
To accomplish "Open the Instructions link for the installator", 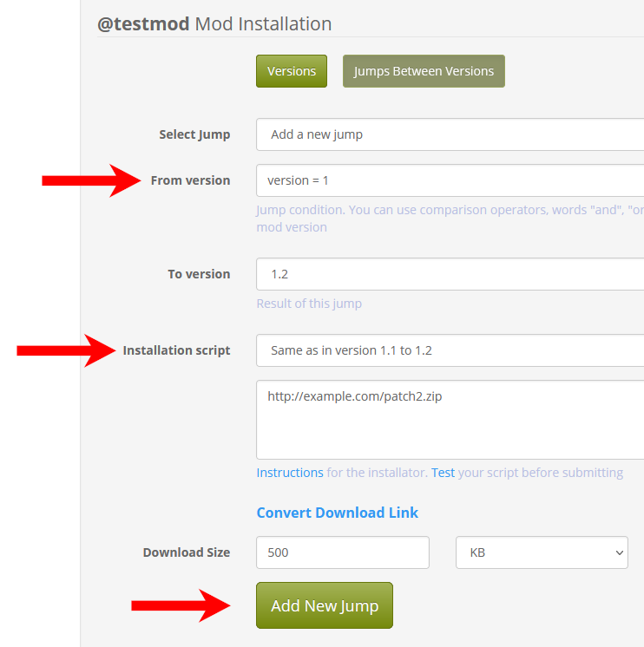I will point(290,473).
